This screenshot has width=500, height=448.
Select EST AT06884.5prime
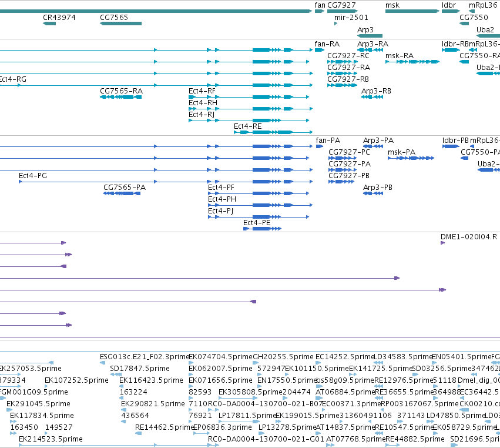pos(345,392)
